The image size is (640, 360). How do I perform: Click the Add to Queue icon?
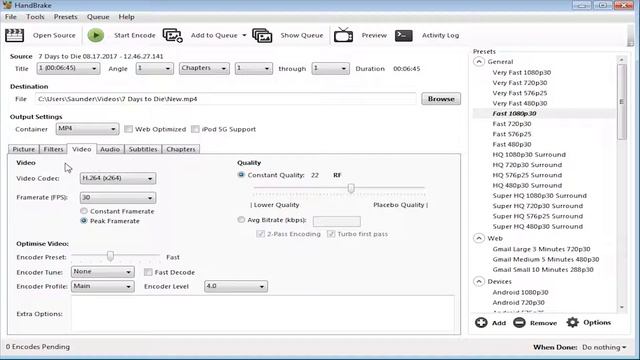(172, 36)
